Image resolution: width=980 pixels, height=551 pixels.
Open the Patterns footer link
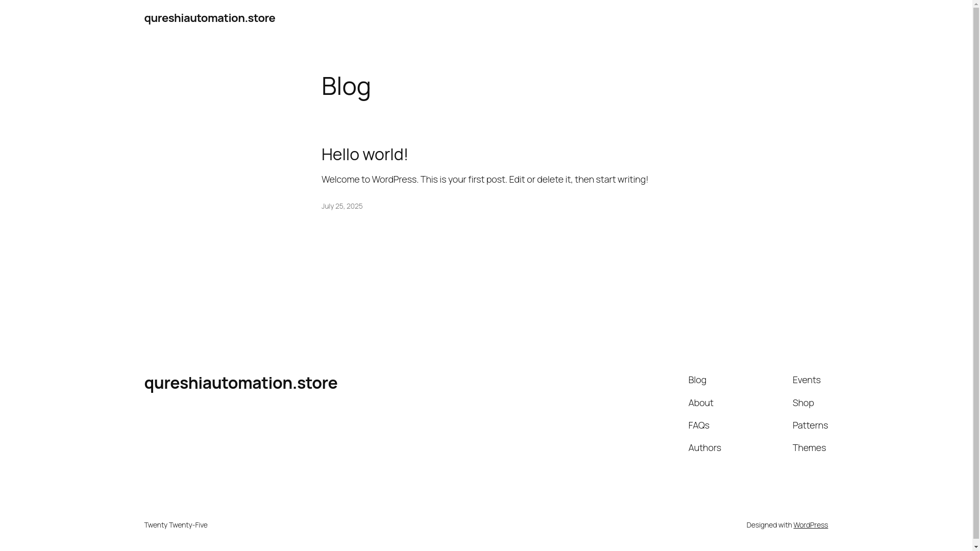[810, 425]
